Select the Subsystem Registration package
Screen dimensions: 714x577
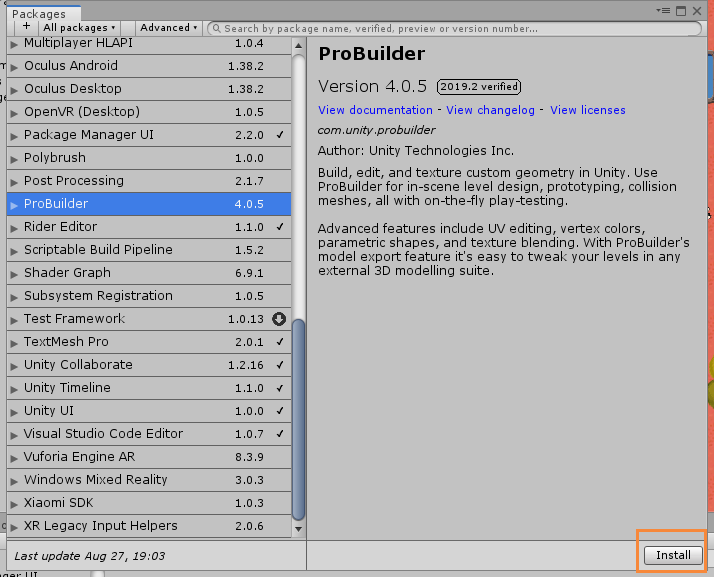tap(149, 296)
